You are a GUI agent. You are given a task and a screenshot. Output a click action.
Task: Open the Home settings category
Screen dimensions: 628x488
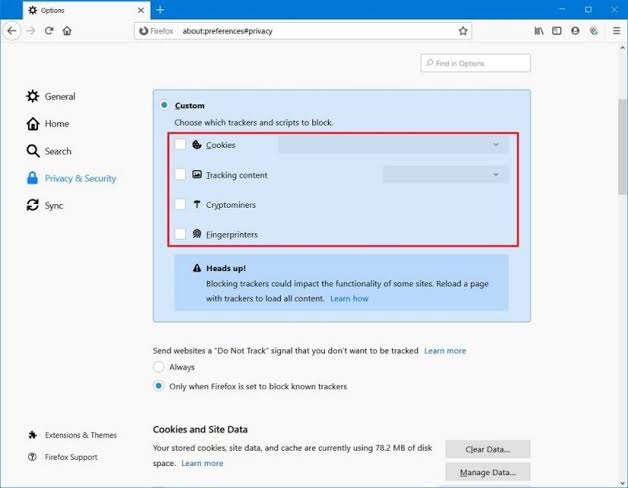pos(47,124)
